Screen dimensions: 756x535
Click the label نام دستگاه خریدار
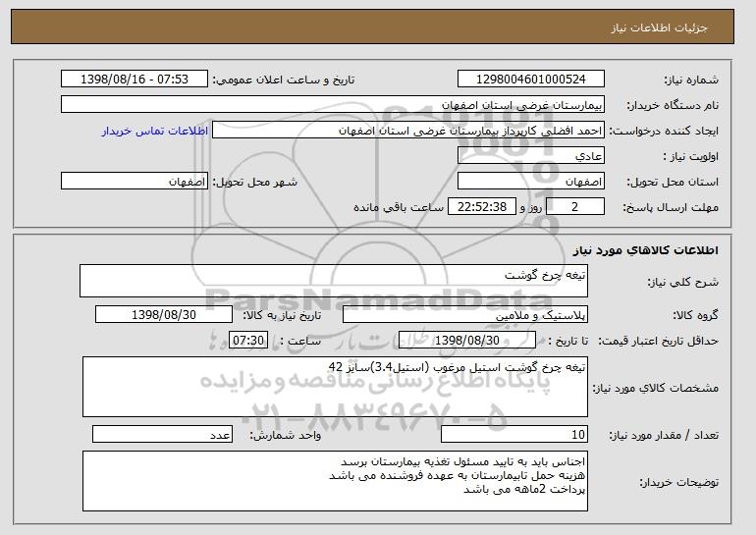[673, 105]
